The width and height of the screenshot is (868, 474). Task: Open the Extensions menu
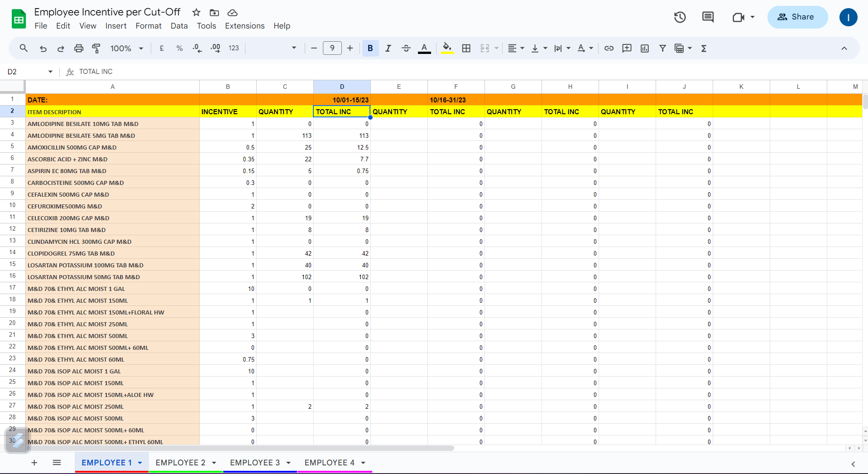click(245, 26)
